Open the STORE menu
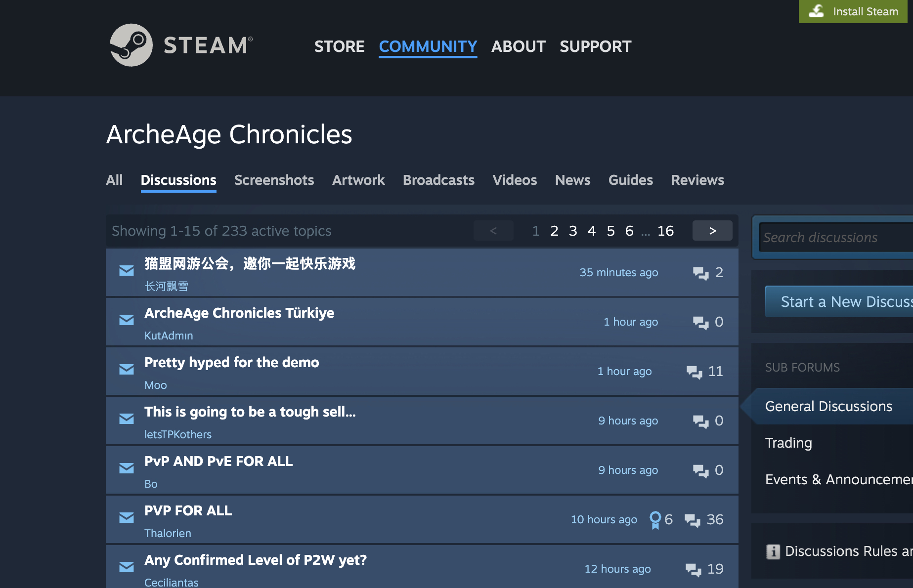 tap(340, 46)
